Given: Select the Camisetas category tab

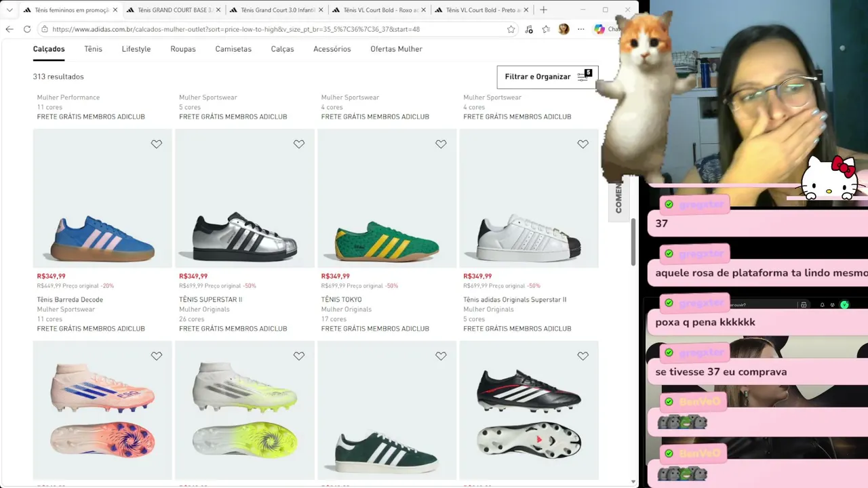Looking at the screenshot, I should point(233,49).
